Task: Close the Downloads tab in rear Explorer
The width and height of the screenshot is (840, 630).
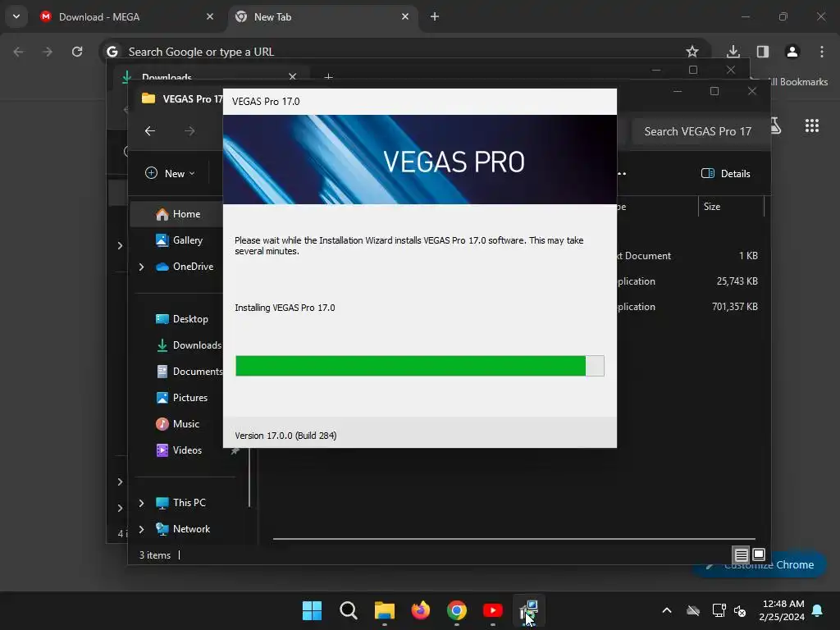Action: 293,76
